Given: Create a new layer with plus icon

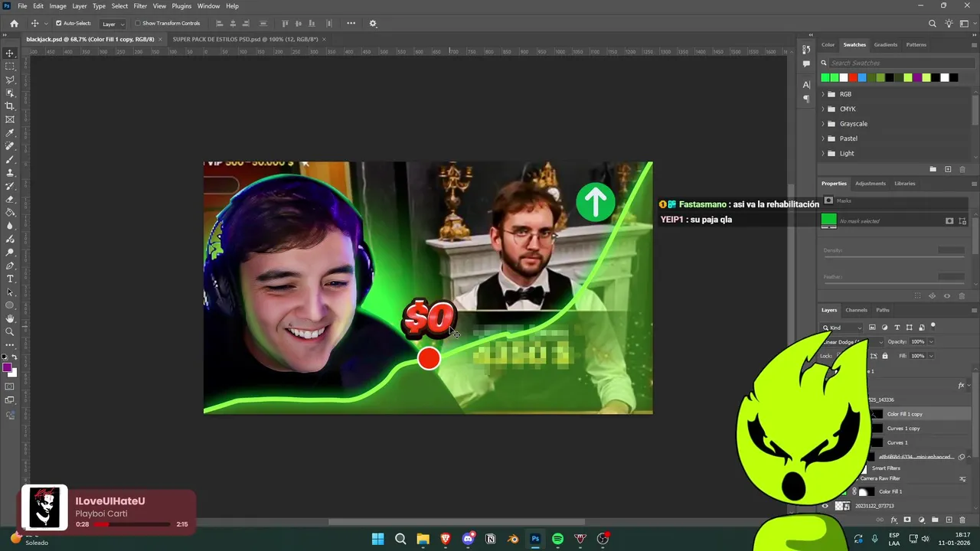Looking at the screenshot, I should pyautogui.click(x=949, y=520).
